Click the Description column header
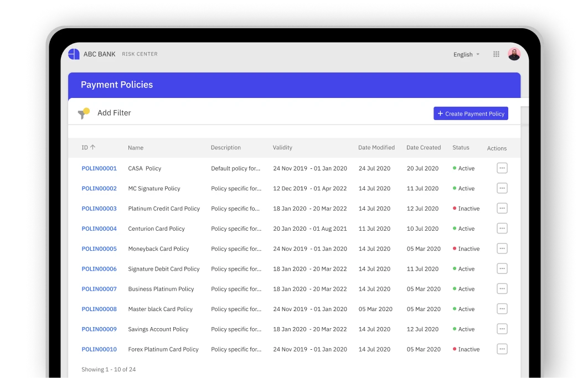588x378 pixels. pyautogui.click(x=226, y=147)
